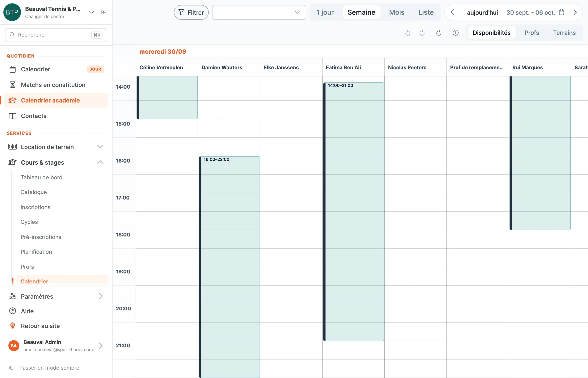Open Tableau de bord submenu item
This screenshot has height=378, width=588.
[41, 177]
